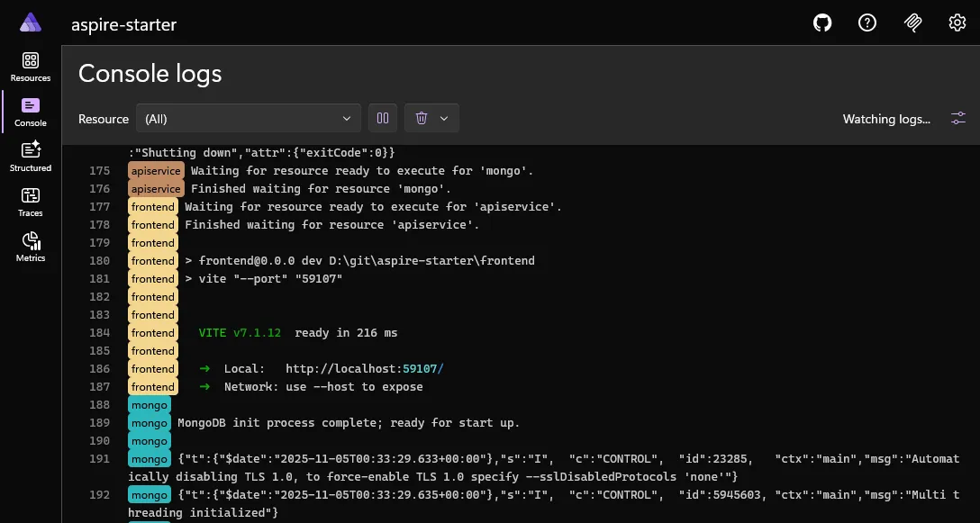Click the aspire-starter application title

[x=124, y=24]
